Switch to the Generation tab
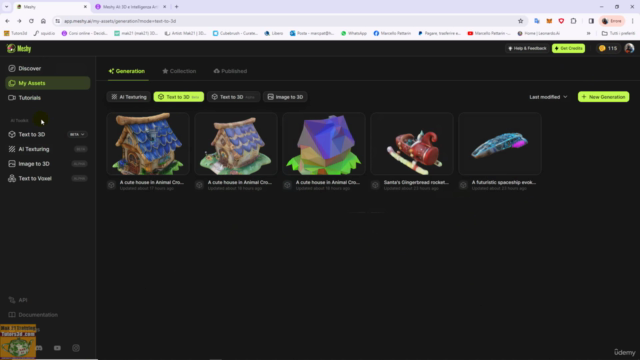Viewport: 640px width, 360px height. 127,71
